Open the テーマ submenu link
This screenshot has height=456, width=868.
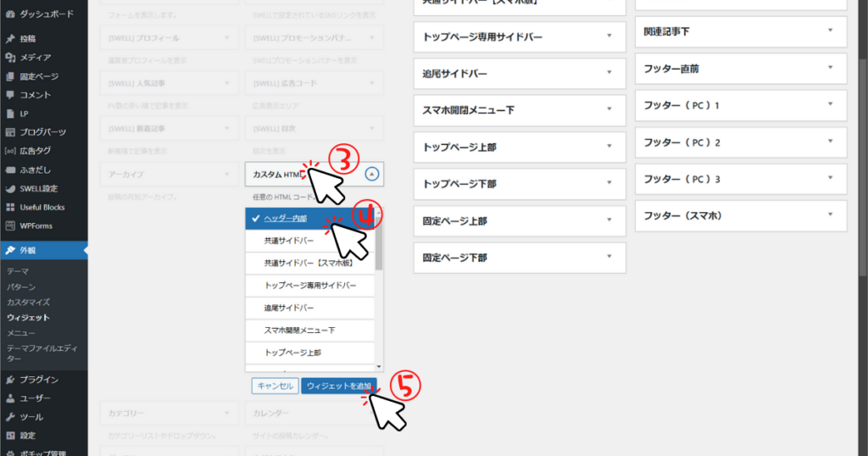(18, 271)
